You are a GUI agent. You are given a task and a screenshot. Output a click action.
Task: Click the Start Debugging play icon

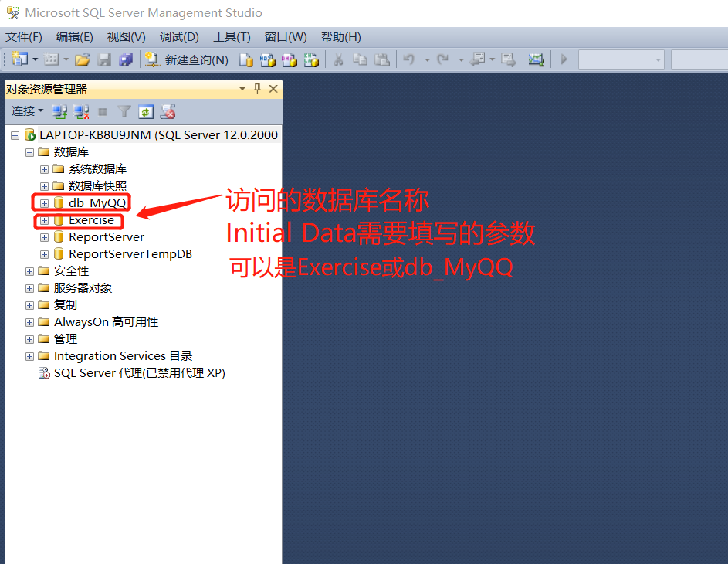click(x=564, y=59)
